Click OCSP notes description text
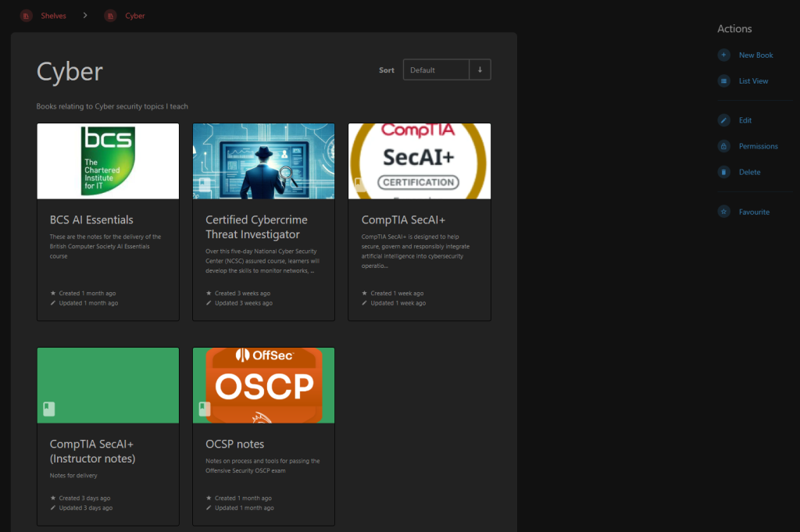This screenshot has height=532, width=800. tap(262, 466)
